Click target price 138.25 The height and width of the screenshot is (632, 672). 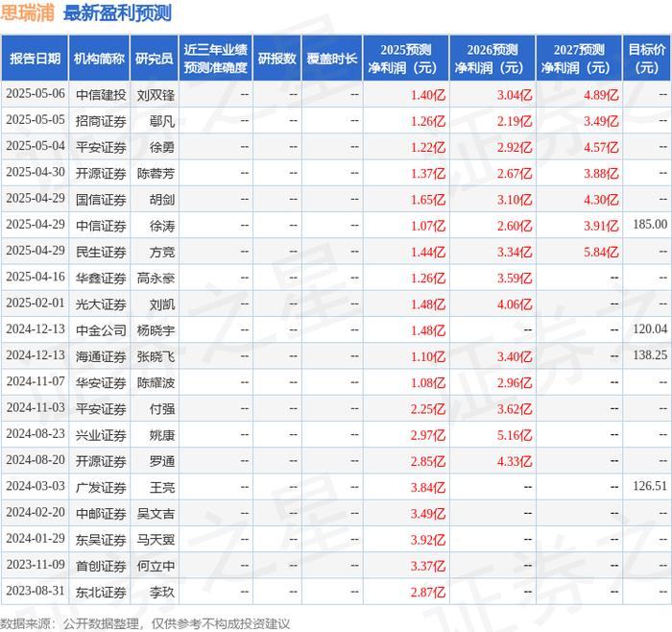click(650, 355)
